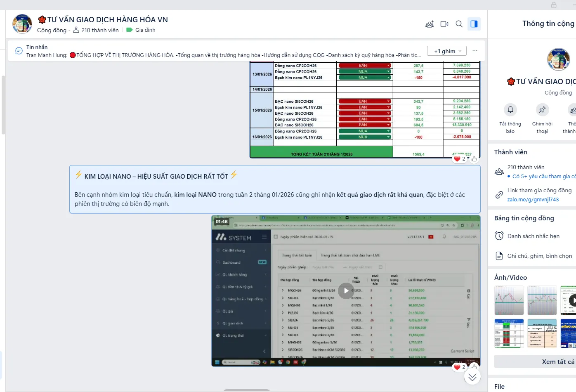Click the zalo.me/g/gmvnjl743 join link
Screen dimensions: 576x392
pyautogui.click(x=533, y=199)
